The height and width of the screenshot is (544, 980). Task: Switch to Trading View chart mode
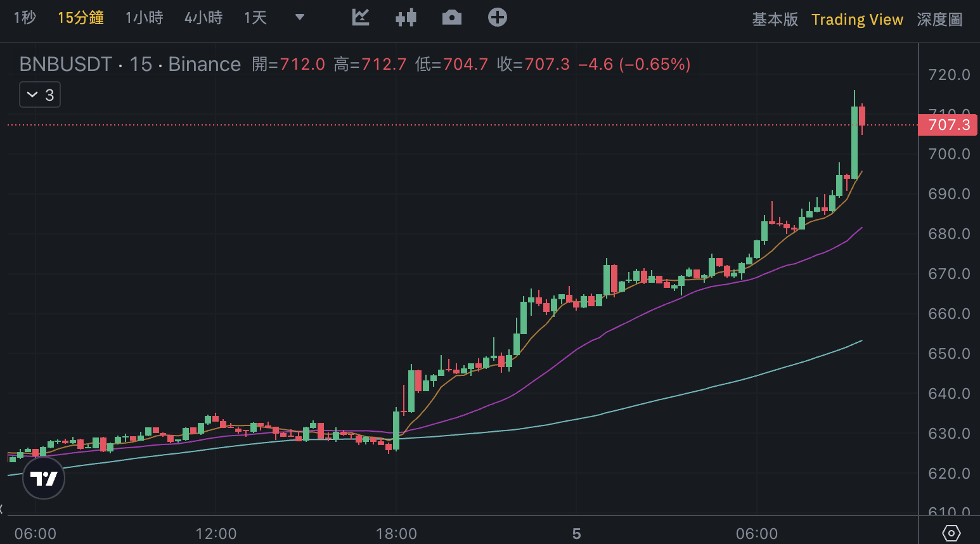pos(857,20)
